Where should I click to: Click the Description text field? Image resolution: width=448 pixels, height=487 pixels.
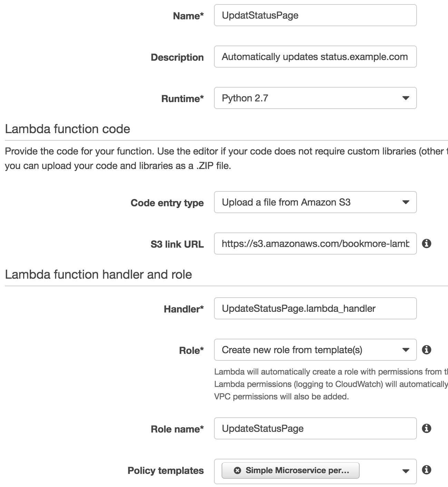tap(315, 57)
